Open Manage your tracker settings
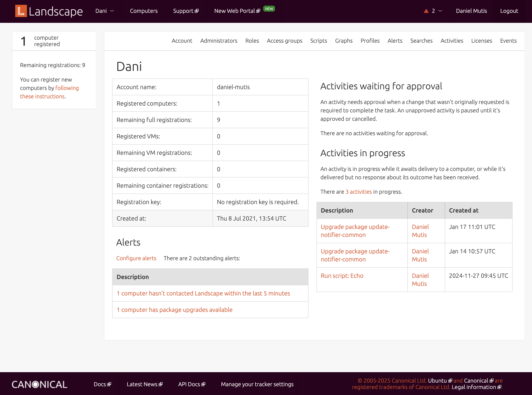532x395 pixels. tap(257, 384)
